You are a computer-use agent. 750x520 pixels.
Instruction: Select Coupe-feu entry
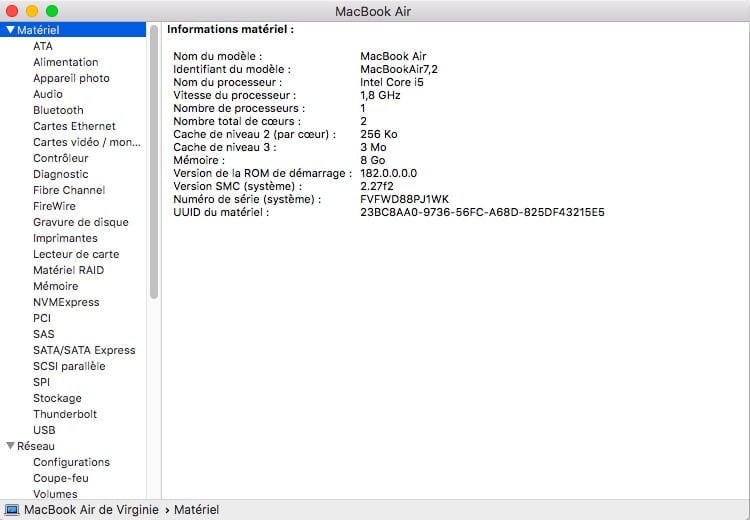point(61,478)
